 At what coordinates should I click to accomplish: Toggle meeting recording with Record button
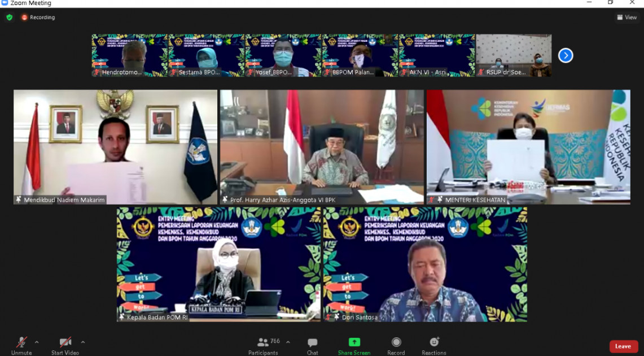point(396,343)
